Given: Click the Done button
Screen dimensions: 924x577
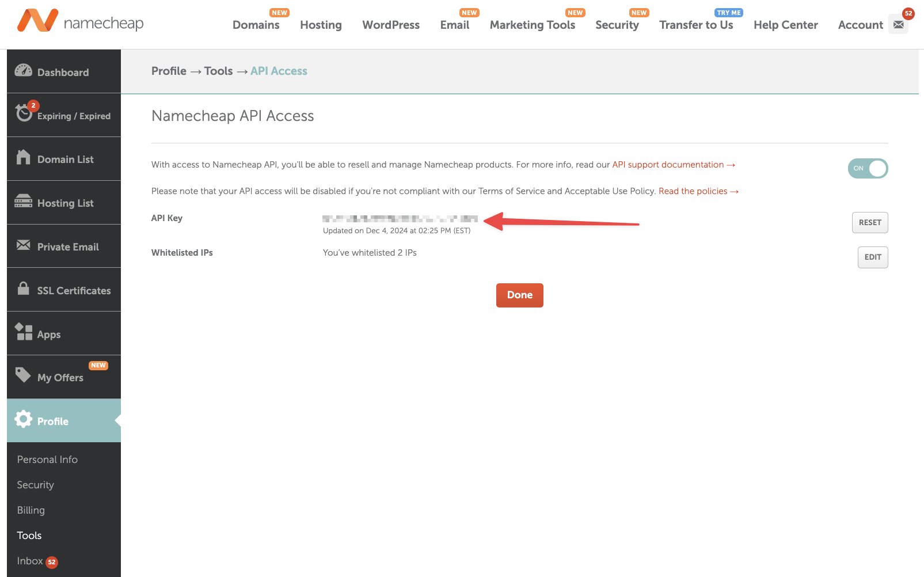Looking at the screenshot, I should [519, 295].
